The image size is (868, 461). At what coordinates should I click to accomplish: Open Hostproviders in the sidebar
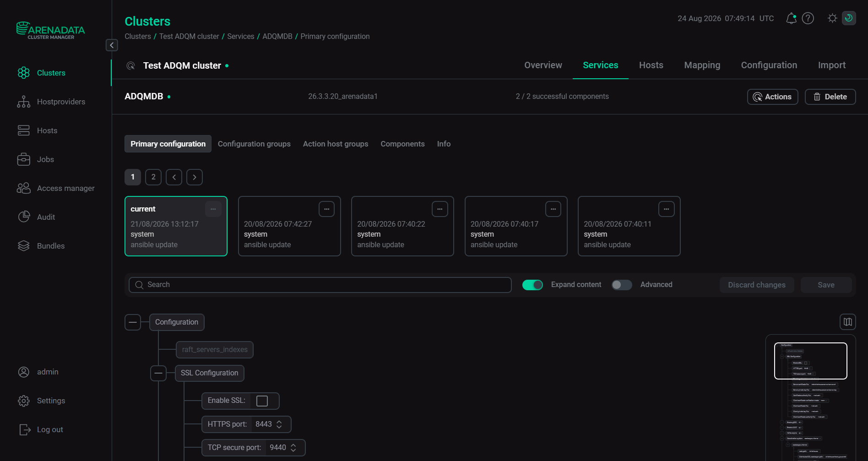pyautogui.click(x=51, y=102)
